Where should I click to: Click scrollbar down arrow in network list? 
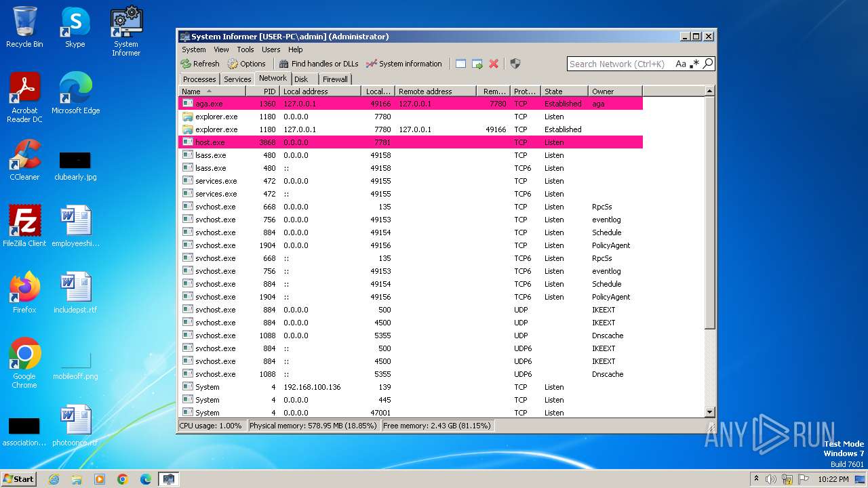pos(710,412)
